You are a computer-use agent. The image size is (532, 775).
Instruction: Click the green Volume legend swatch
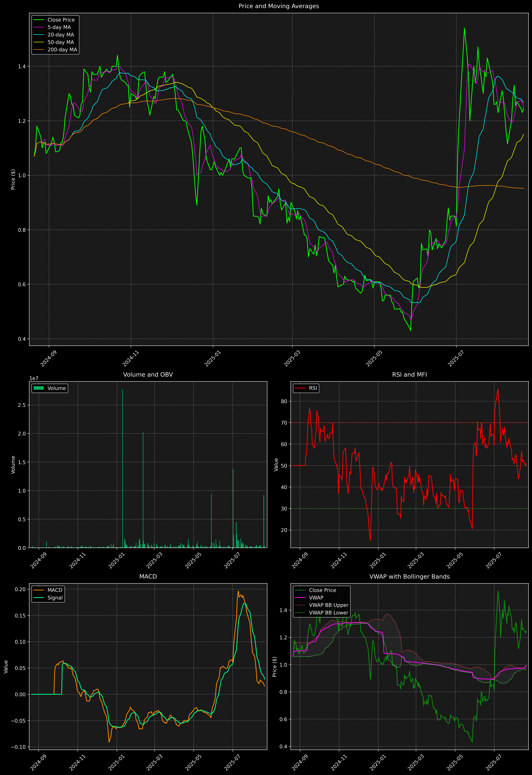point(39,388)
